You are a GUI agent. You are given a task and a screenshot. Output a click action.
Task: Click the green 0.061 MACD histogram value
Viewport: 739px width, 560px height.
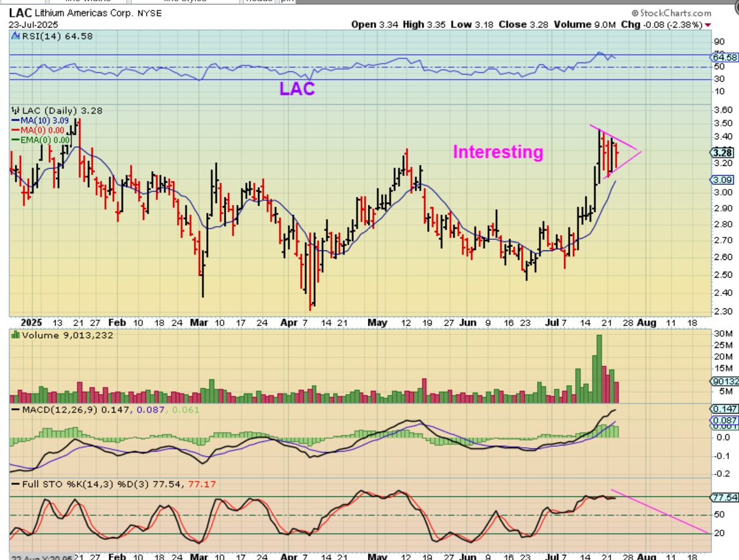tap(186, 409)
